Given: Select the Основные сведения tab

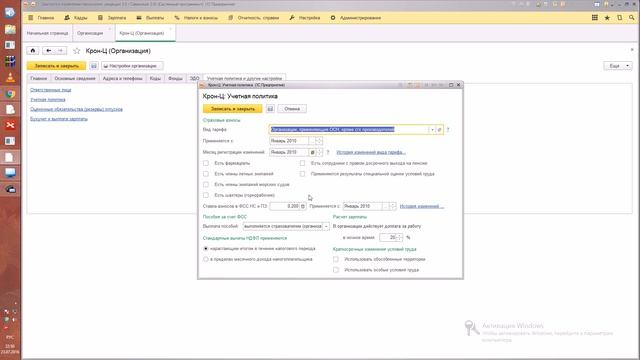Looking at the screenshot, I should tap(75, 78).
